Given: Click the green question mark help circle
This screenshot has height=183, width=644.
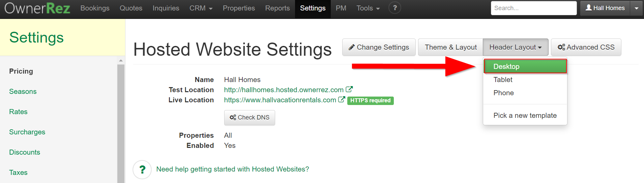Looking at the screenshot, I should (142, 169).
